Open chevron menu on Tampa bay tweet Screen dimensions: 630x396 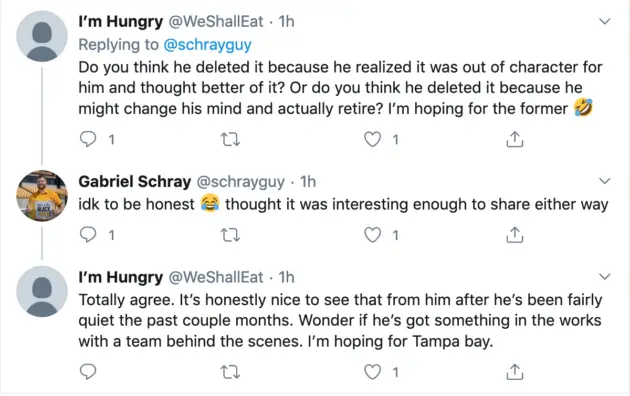point(605,277)
